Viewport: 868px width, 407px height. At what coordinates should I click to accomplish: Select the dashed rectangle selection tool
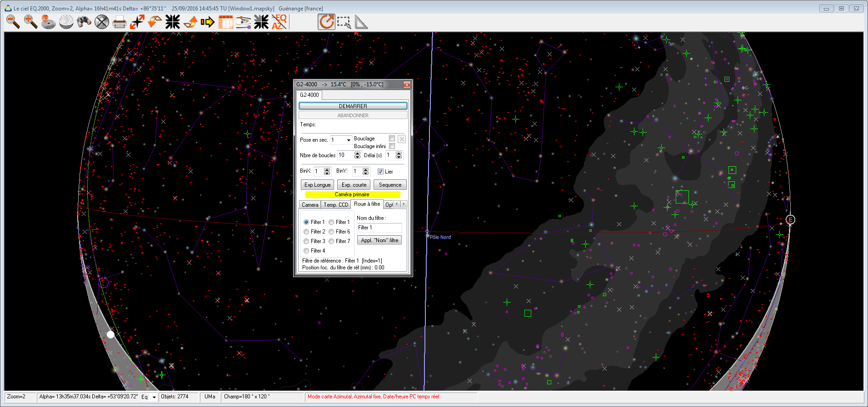[344, 22]
